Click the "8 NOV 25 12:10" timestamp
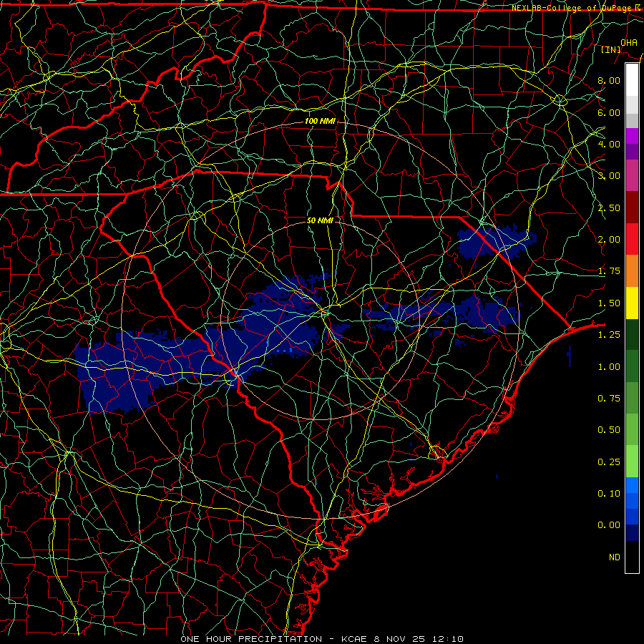Viewport: 644px width, 644px height. coord(419,639)
